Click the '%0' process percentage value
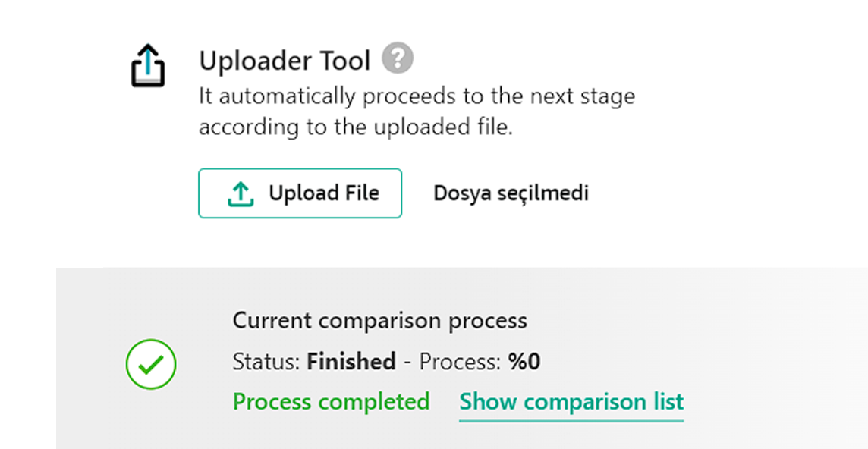The height and width of the screenshot is (449, 868). tap(524, 361)
